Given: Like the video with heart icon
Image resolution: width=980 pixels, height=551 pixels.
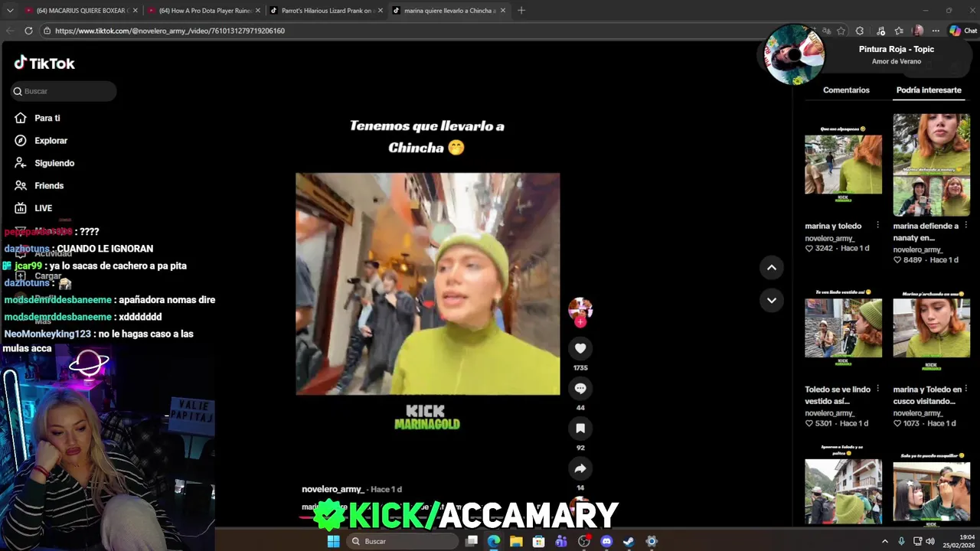Looking at the screenshot, I should coord(580,348).
